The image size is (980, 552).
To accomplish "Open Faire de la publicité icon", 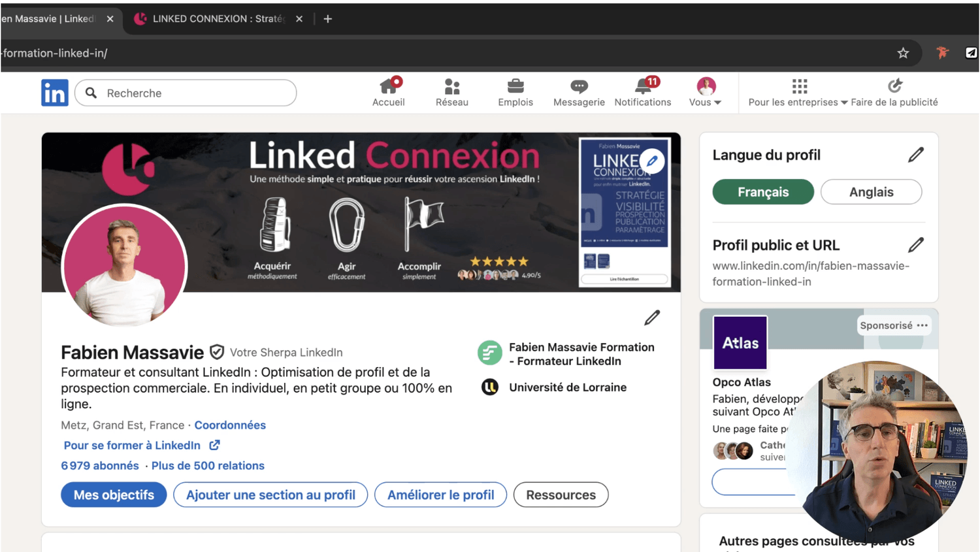I will coord(894,86).
